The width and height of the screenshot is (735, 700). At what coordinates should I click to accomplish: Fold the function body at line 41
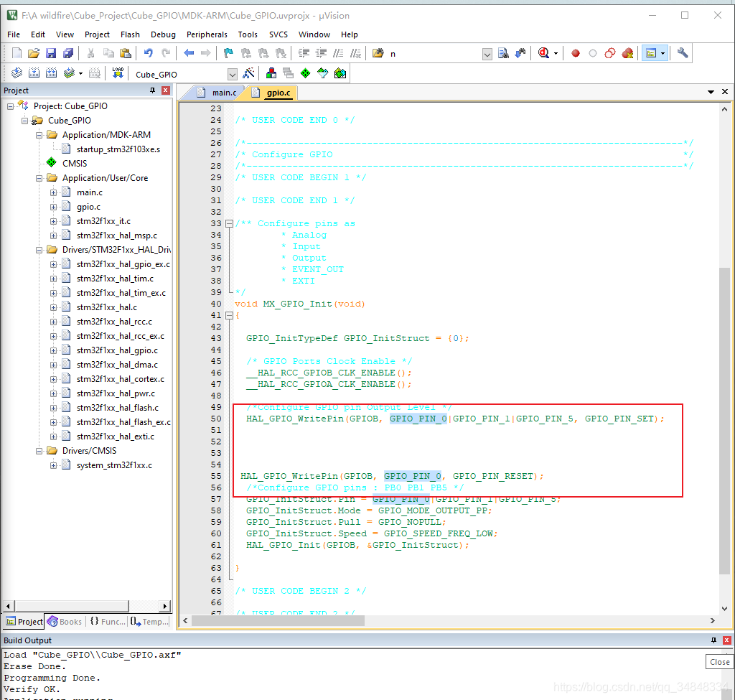[229, 316]
